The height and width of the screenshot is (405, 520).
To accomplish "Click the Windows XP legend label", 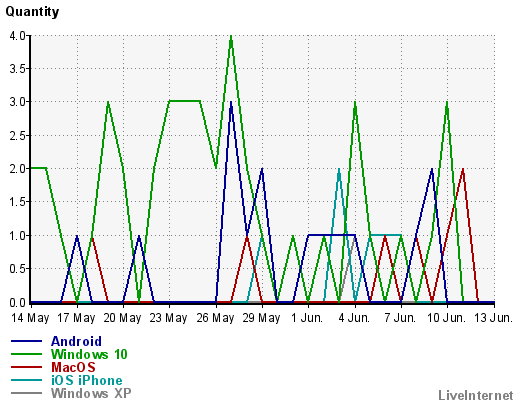I will coord(91,393).
